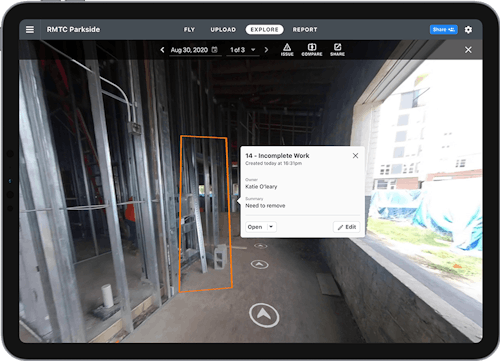Click the RMTC Parkside project title
This screenshot has width=500, height=361.
(73, 30)
